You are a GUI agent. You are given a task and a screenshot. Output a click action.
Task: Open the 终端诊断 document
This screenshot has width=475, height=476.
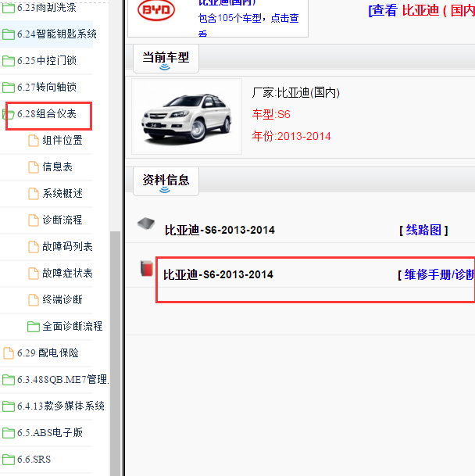click(62, 299)
